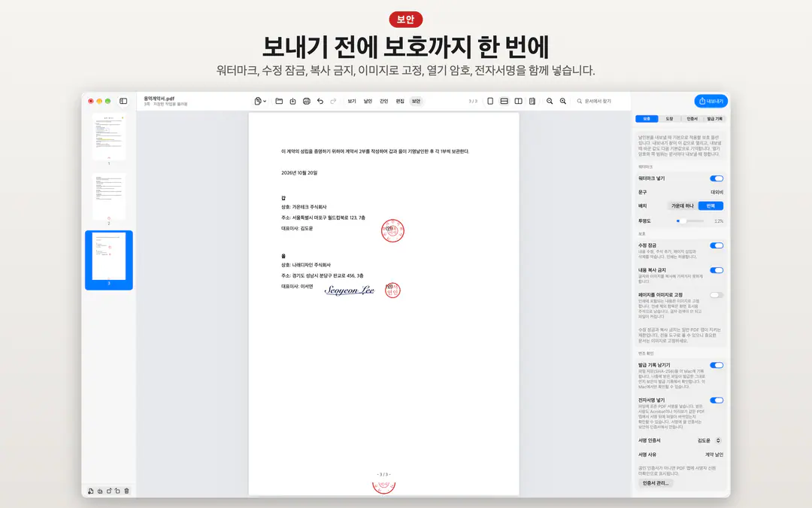Select 반복 placement option

(710, 205)
